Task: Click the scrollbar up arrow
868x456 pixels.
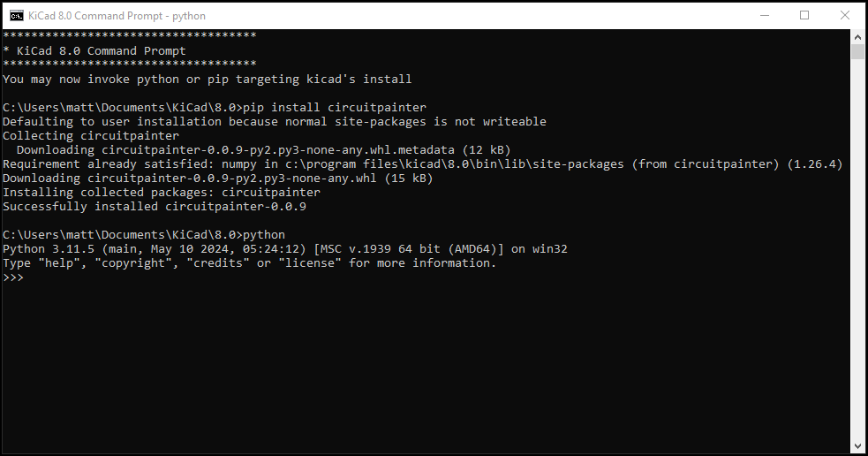Action: tap(857, 37)
